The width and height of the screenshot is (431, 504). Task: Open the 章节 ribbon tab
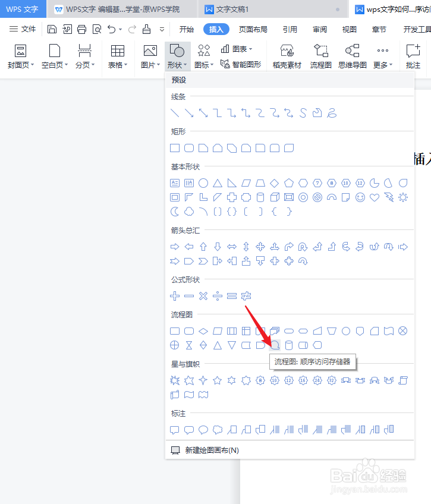pyautogui.click(x=379, y=29)
